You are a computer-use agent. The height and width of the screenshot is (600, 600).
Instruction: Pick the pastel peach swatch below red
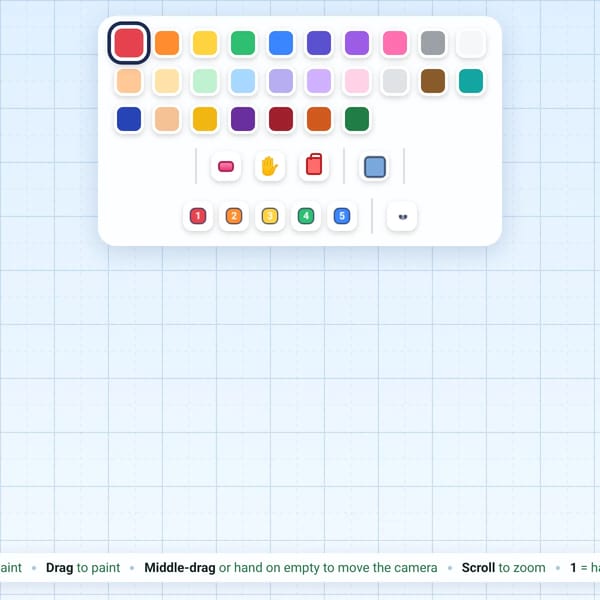click(129, 81)
